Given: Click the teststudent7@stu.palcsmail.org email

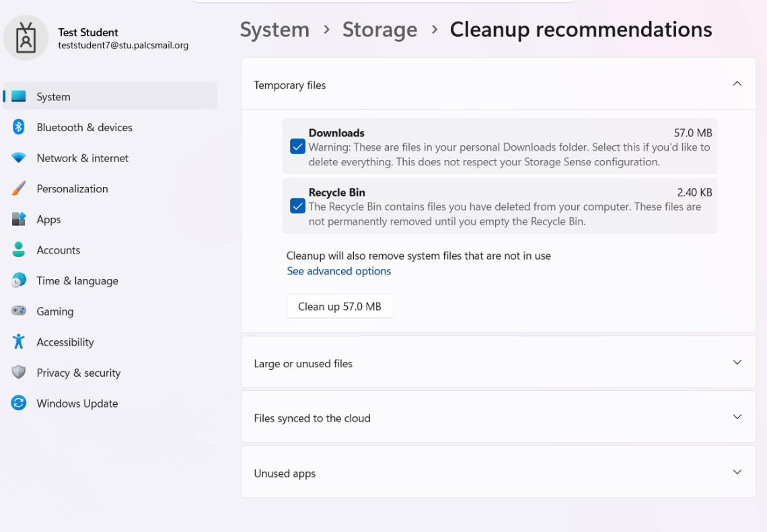Looking at the screenshot, I should point(122,46).
